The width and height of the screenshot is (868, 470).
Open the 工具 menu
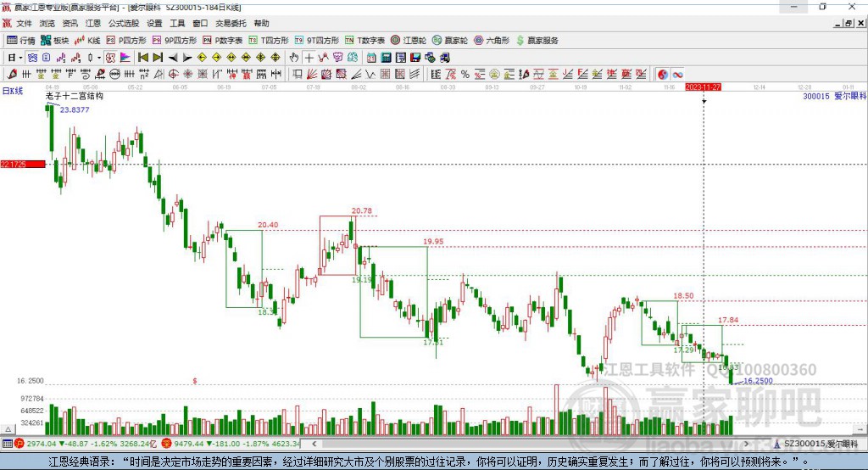tap(177, 23)
